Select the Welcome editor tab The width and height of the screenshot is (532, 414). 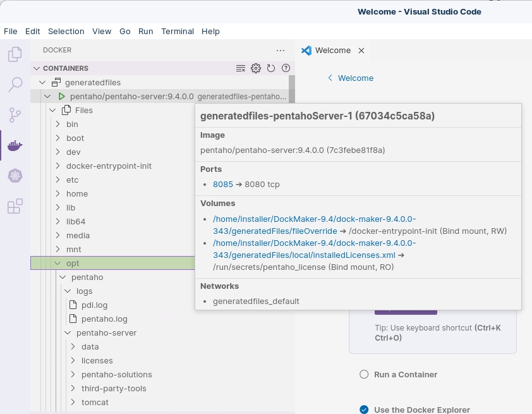click(332, 51)
